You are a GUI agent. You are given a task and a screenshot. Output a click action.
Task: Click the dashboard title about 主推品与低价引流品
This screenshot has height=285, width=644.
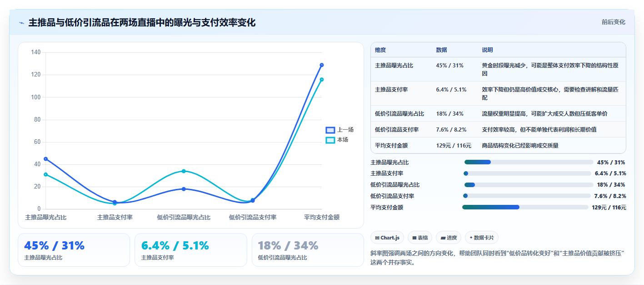[142, 22]
